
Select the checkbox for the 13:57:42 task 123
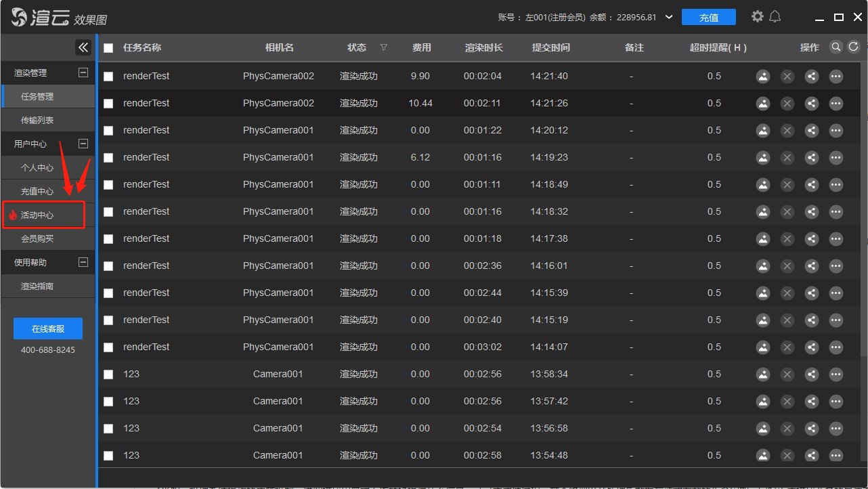(108, 402)
